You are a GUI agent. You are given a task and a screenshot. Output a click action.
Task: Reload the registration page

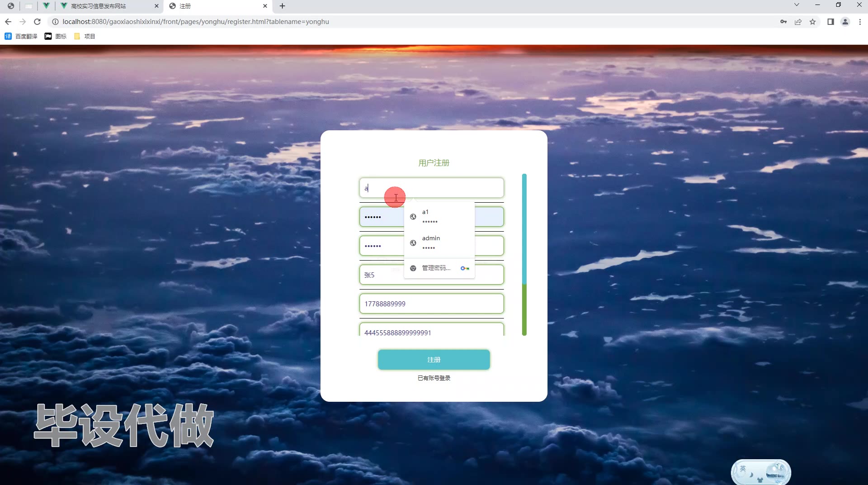coord(38,22)
